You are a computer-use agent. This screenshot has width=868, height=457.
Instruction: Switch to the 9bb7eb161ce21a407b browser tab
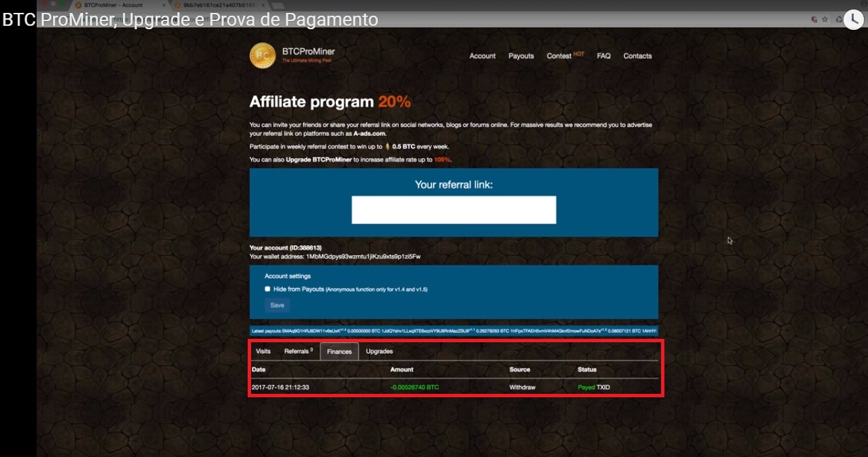click(220, 5)
